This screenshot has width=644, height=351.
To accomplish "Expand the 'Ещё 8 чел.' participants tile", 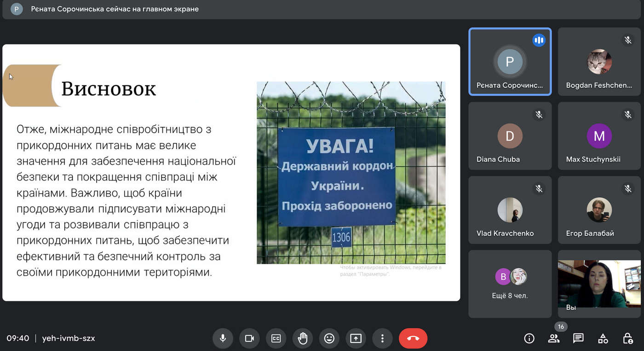I will coord(510,284).
